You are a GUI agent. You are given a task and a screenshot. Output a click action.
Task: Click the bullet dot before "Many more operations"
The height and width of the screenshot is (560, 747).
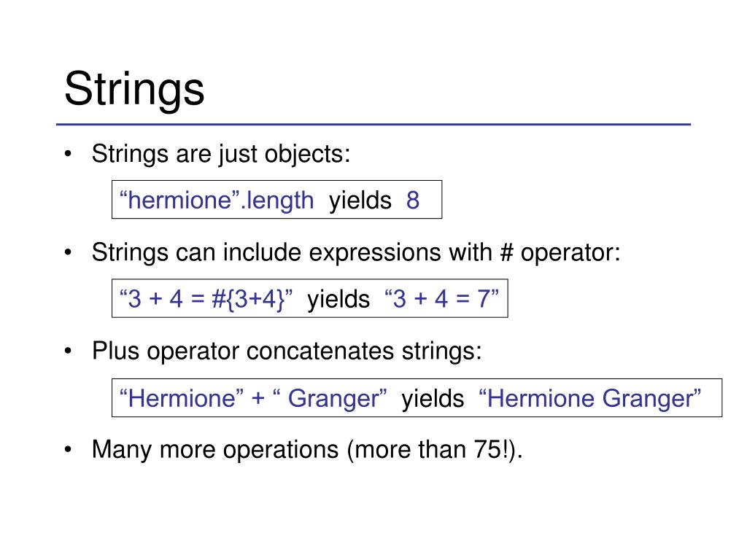pos(68,449)
